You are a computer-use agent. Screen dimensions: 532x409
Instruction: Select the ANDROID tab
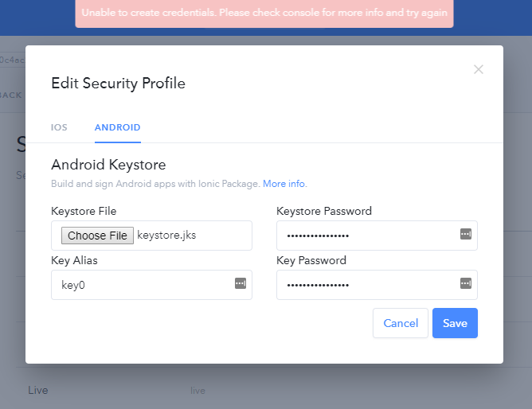click(x=117, y=127)
